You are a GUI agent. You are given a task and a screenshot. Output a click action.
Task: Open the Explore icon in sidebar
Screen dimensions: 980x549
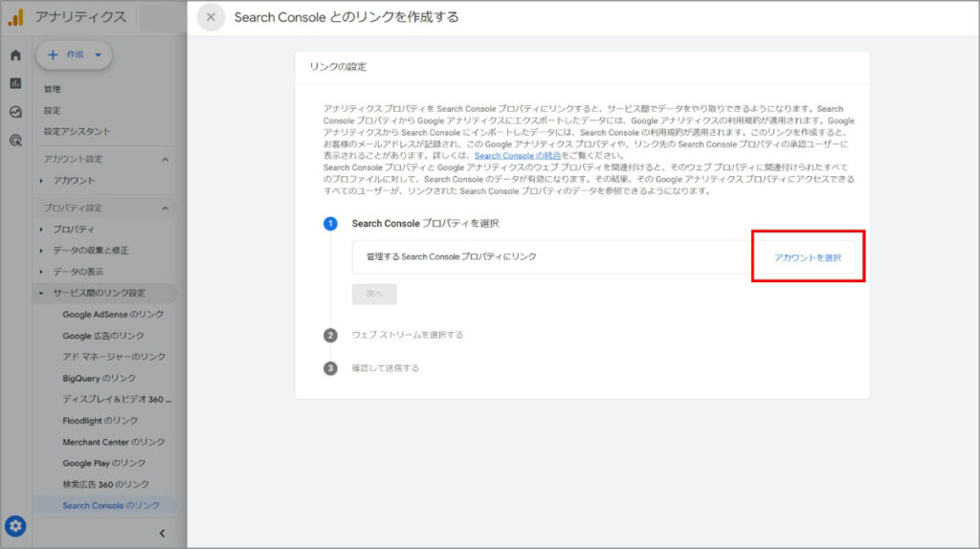(15, 112)
